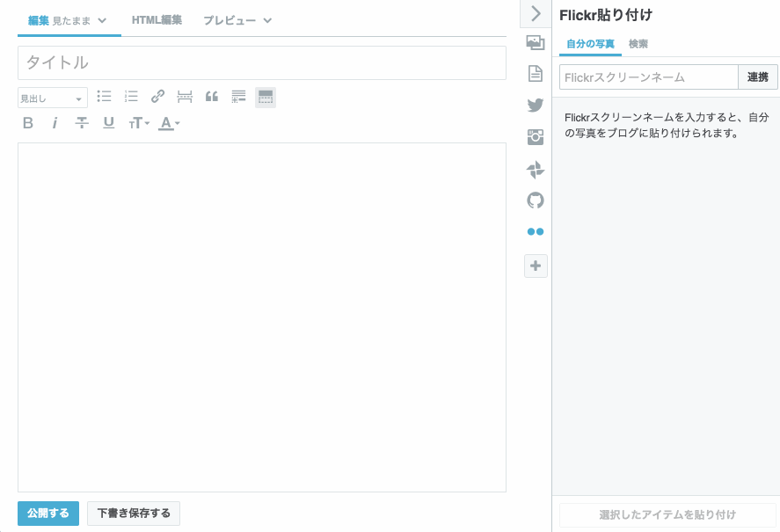The image size is (780, 532).
Task: Open the Twitter paste sidebar icon
Action: [x=536, y=105]
